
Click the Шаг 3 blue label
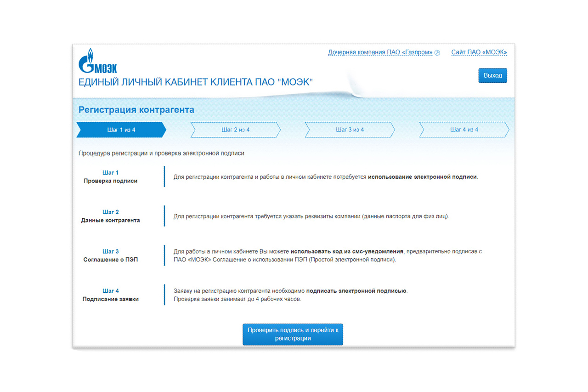pos(110,252)
